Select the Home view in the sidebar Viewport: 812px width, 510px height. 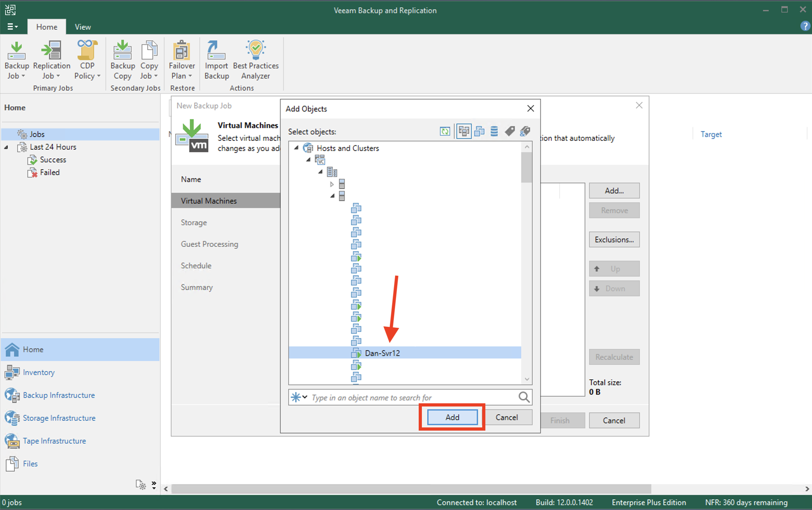pyautogui.click(x=80, y=349)
